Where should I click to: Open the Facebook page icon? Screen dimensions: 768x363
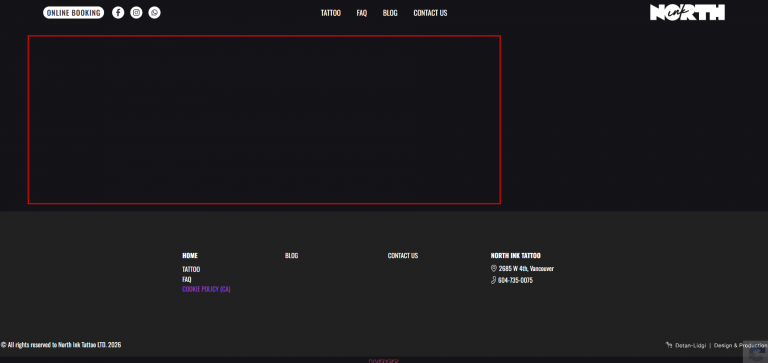click(x=118, y=13)
